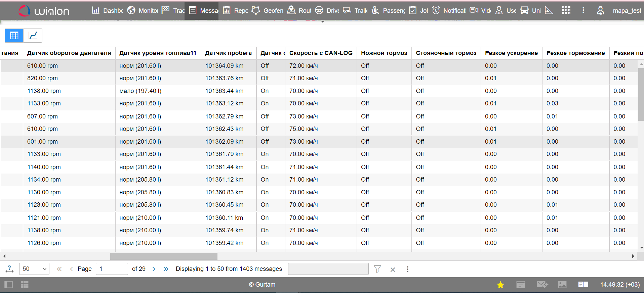Toggle the split-panel layout icon in bottom bar

[x=583, y=285]
